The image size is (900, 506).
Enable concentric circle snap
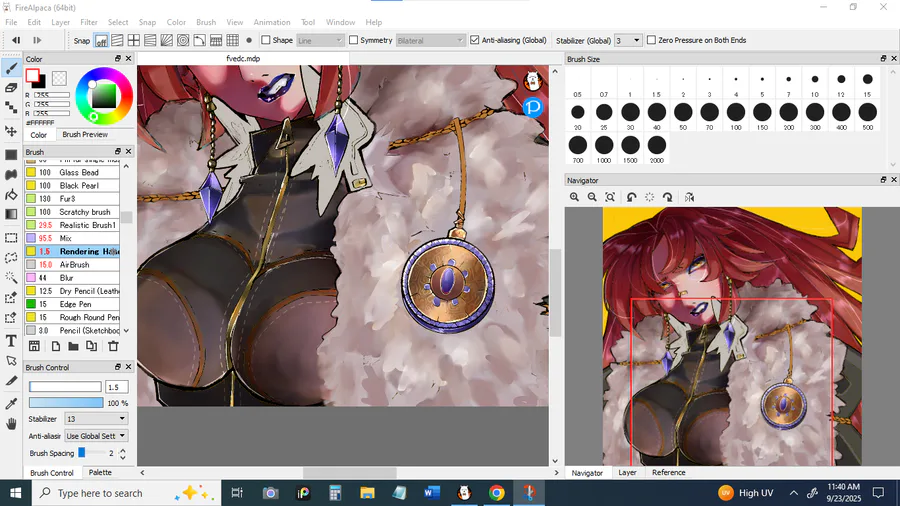[x=183, y=40]
